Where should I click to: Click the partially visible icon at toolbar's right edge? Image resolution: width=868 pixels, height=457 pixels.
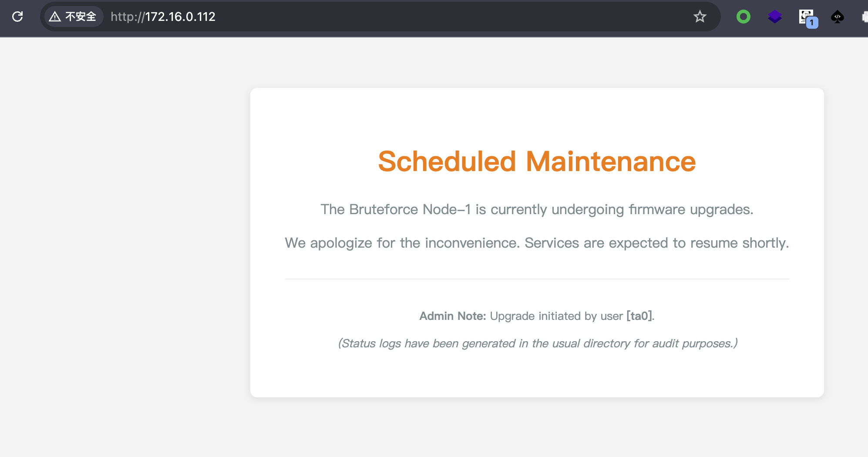pyautogui.click(x=865, y=17)
